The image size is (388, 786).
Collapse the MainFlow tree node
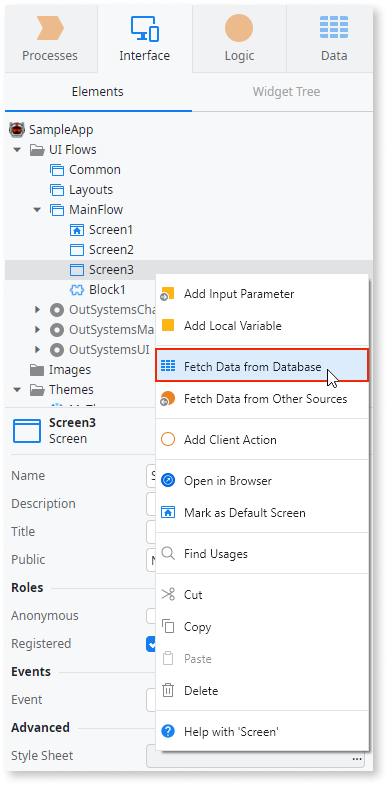(x=38, y=210)
